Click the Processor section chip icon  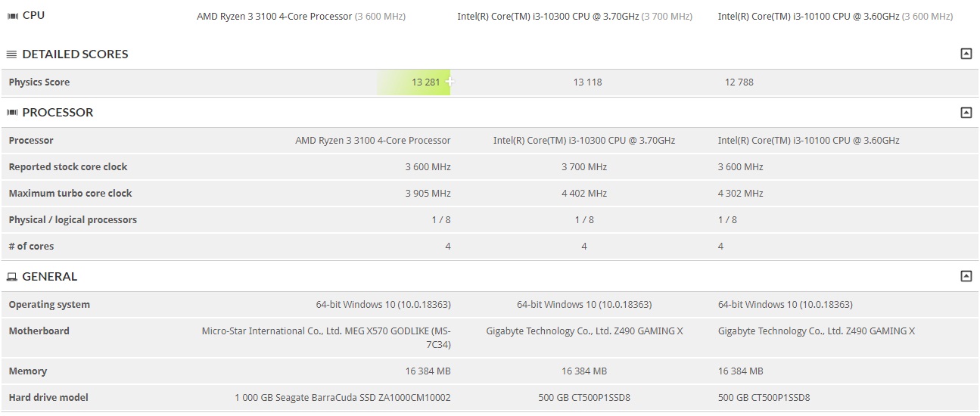12,113
